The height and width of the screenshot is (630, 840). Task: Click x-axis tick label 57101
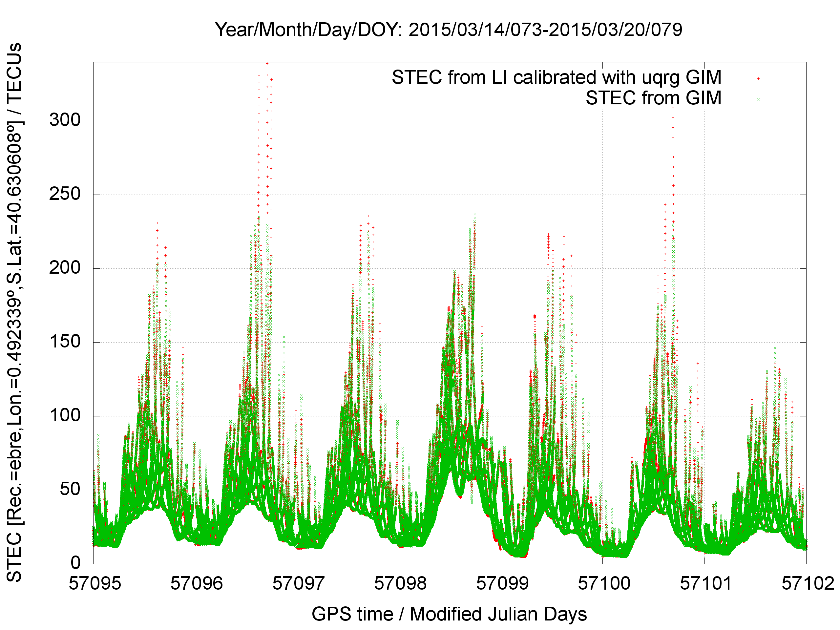(x=705, y=583)
